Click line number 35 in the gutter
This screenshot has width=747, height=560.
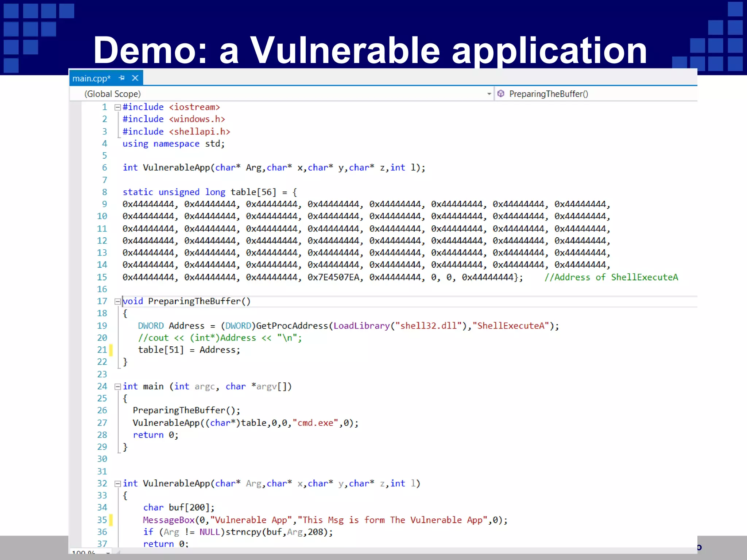tap(102, 520)
